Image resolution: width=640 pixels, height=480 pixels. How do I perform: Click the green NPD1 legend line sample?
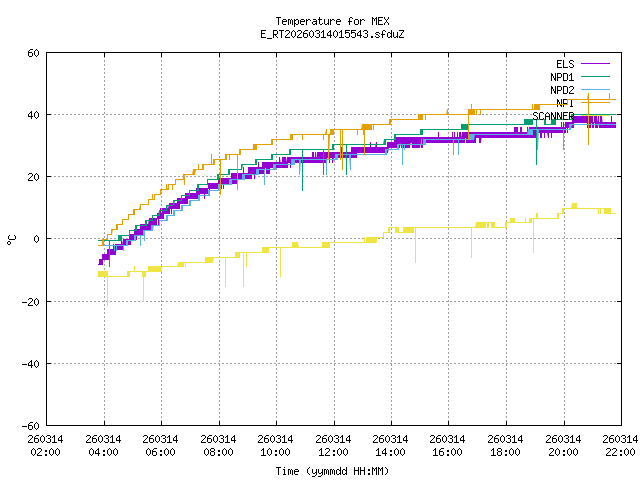(594, 77)
